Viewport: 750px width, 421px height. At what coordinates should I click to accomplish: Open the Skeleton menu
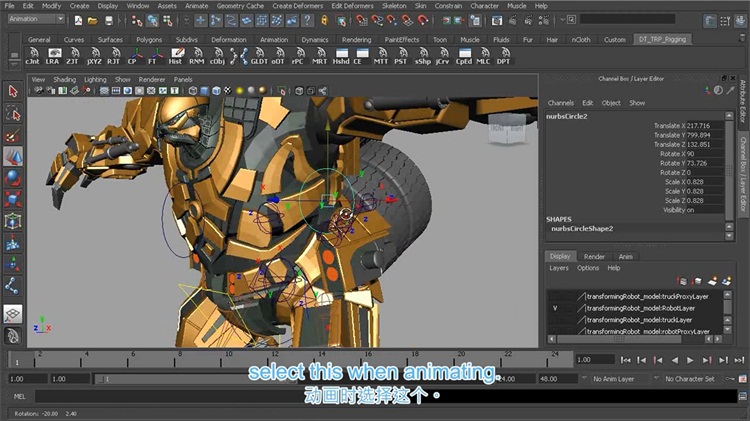tap(394, 6)
